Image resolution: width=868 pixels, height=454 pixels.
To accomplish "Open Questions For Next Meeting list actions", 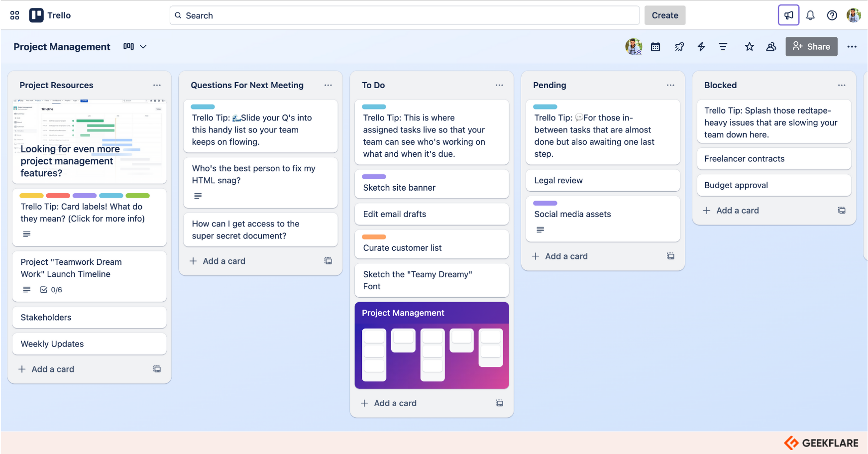I will (x=328, y=85).
